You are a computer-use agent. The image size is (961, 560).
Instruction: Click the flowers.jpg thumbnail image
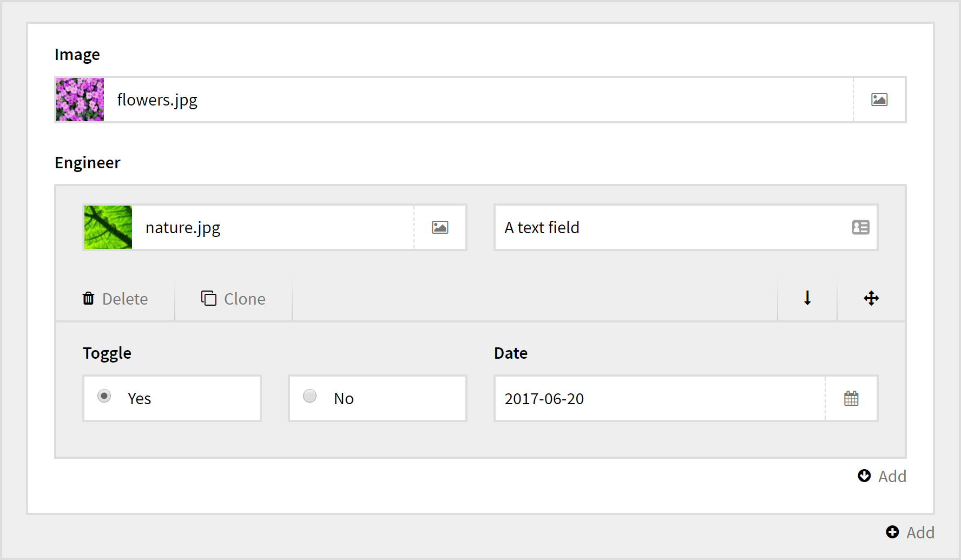(79, 100)
